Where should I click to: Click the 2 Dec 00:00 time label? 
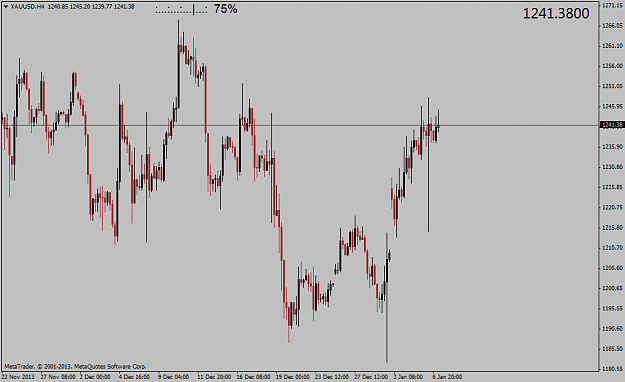coord(95,377)
